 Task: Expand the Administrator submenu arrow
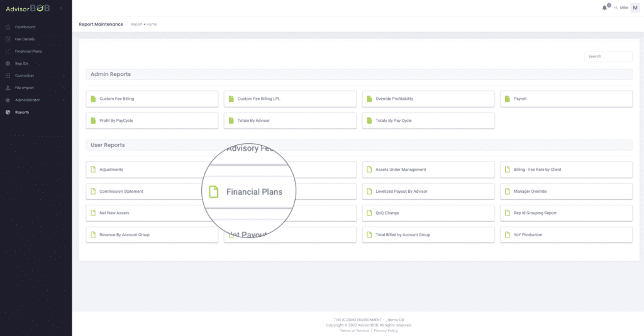[64, 100]
